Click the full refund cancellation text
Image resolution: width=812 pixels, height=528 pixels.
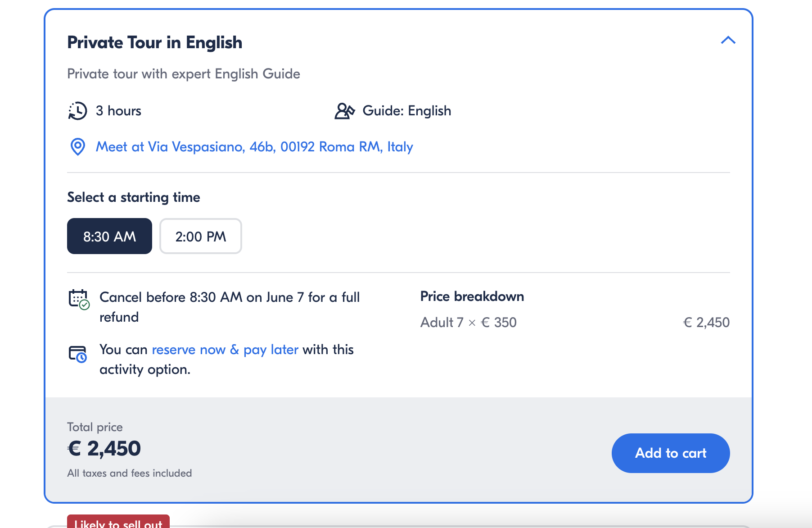(230, 307)
